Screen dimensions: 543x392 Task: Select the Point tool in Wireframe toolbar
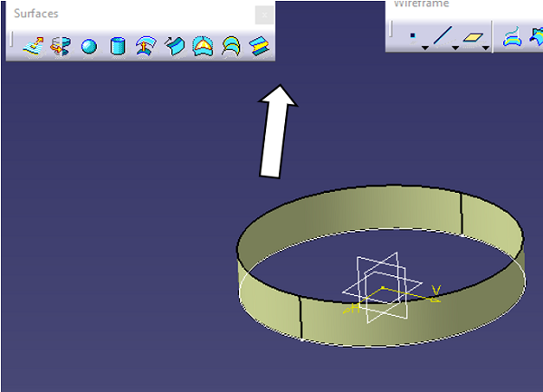pyautogui.click(x=413, y=35)
